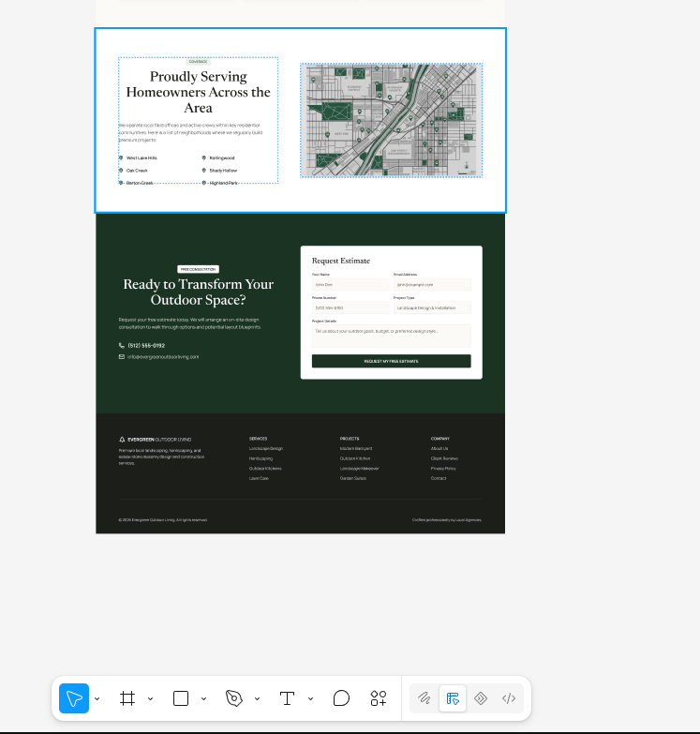Select 'Shady Hollow' neighborhood text

pos(223,171)
